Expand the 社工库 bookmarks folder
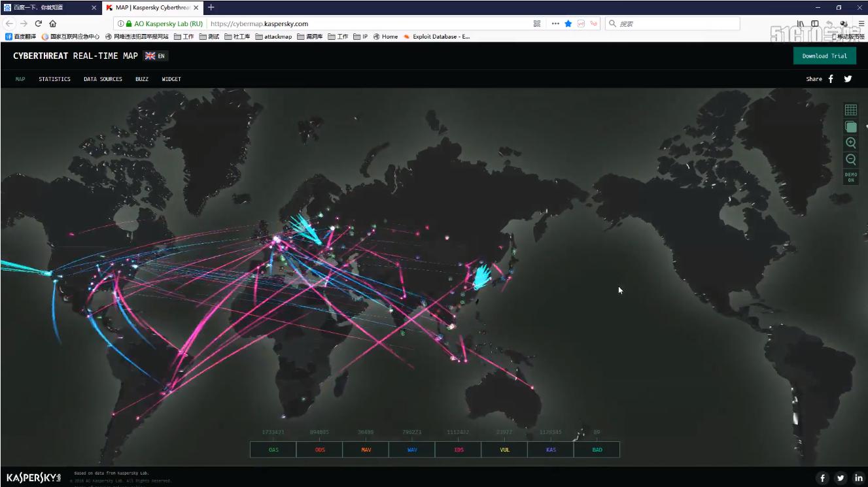Image resolution: width=868 pixels, height=487 pixels. [237, 37]
